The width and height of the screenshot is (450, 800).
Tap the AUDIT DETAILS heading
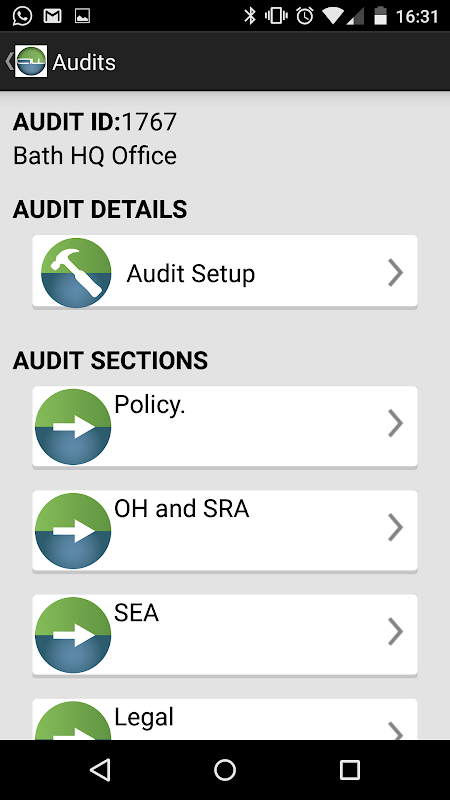click(100, 210)
